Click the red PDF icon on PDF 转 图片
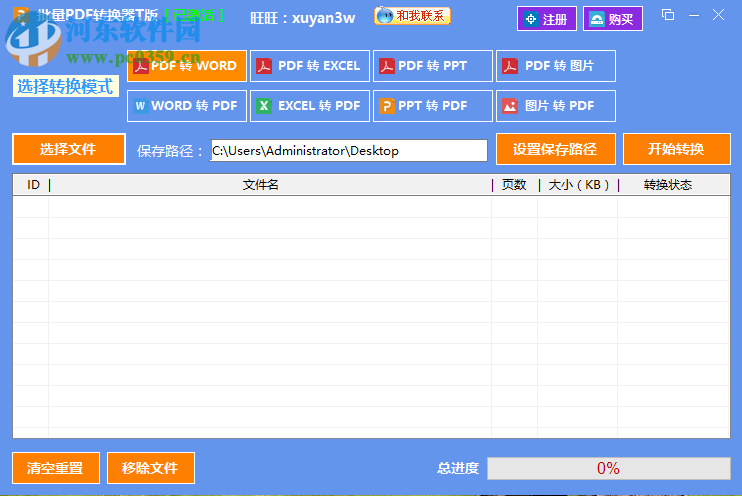The image size is (742, 496). [x=510, y=66]
